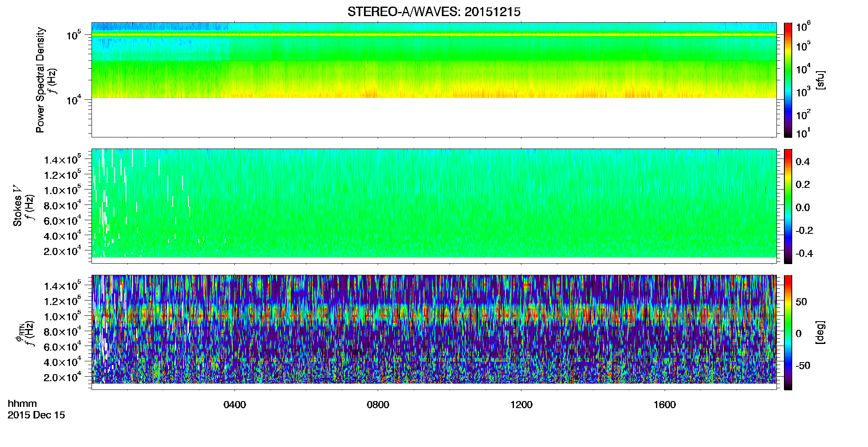Click the Power Spectral Density axis label
Screen dimensions: 868x447
(40, 80)
